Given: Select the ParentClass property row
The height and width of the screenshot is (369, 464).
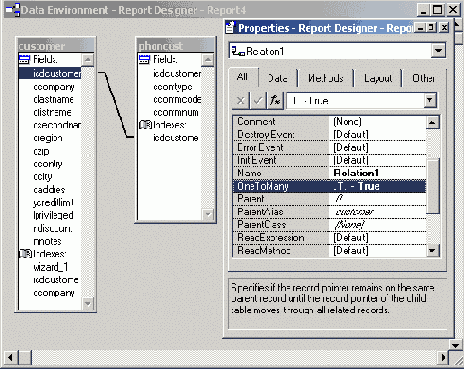Looking at the screenshot, I should [x=329, y=225].
